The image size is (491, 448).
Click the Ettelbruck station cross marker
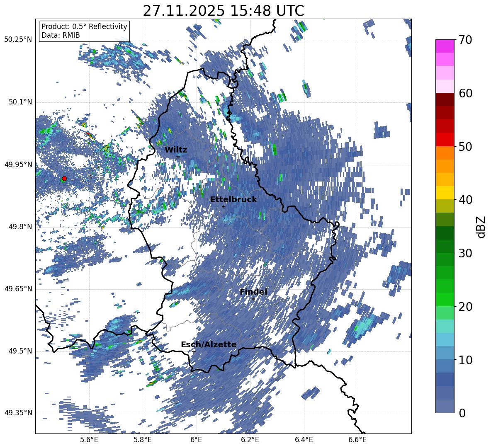click(x=224, y=206)
